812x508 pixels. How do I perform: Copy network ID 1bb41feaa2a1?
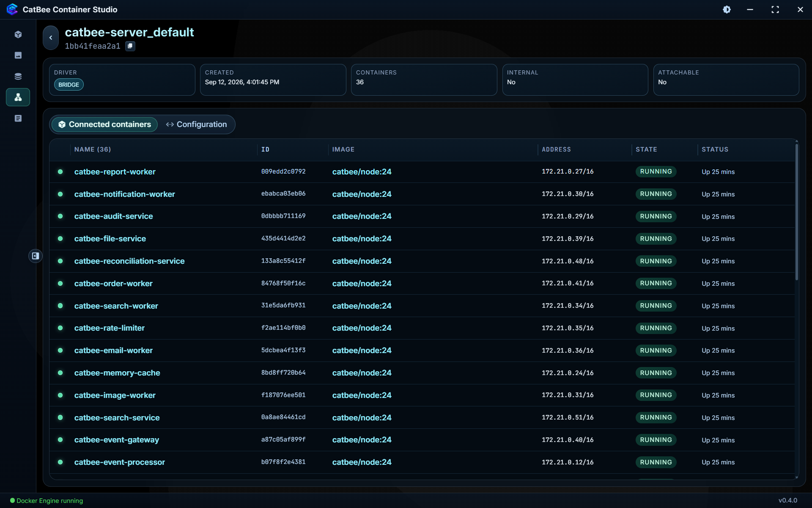[130, 46]
